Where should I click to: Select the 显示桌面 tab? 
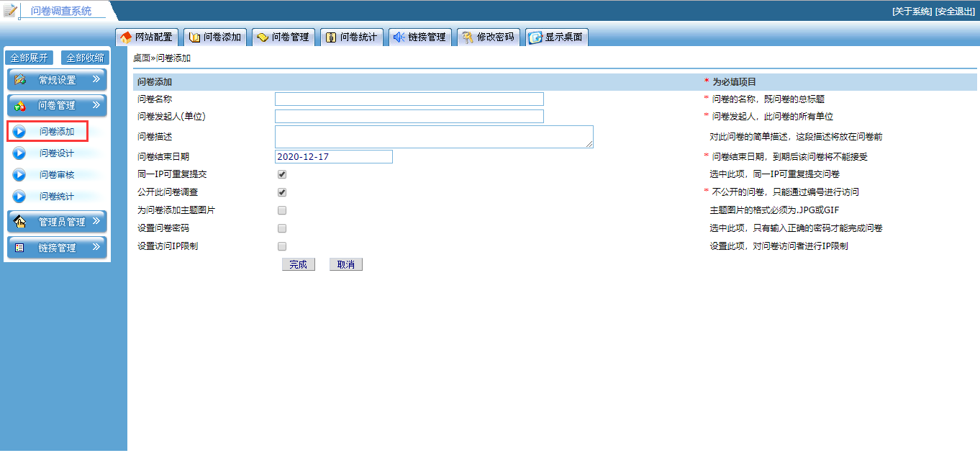point(557,37)
